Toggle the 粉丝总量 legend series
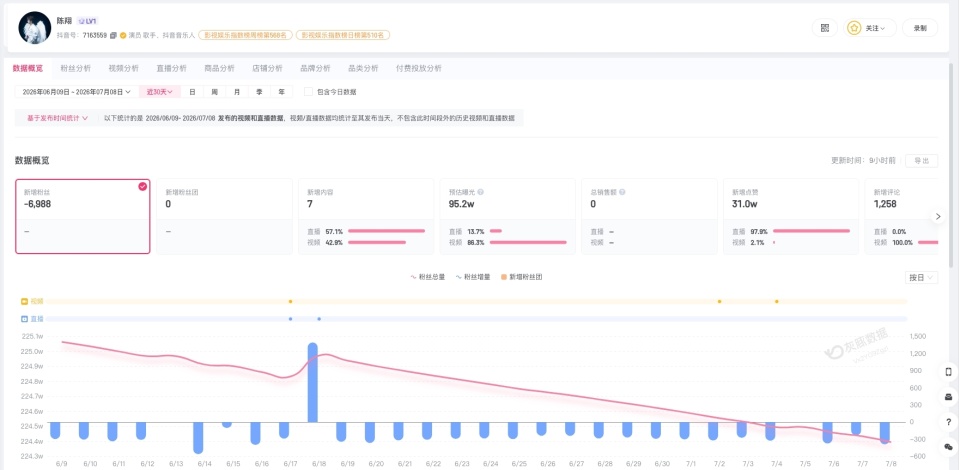This screenshot has height=470, width=960. point(427,277)
